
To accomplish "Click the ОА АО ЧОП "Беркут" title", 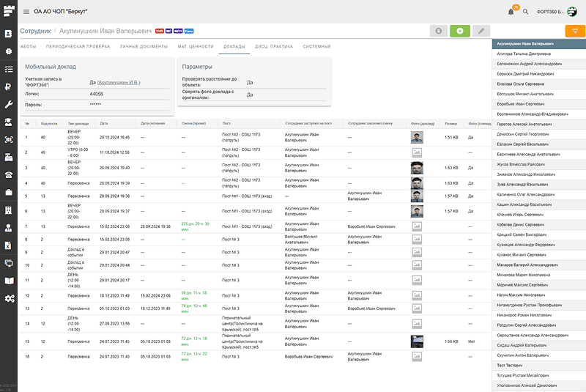I will tap(61, 12).
